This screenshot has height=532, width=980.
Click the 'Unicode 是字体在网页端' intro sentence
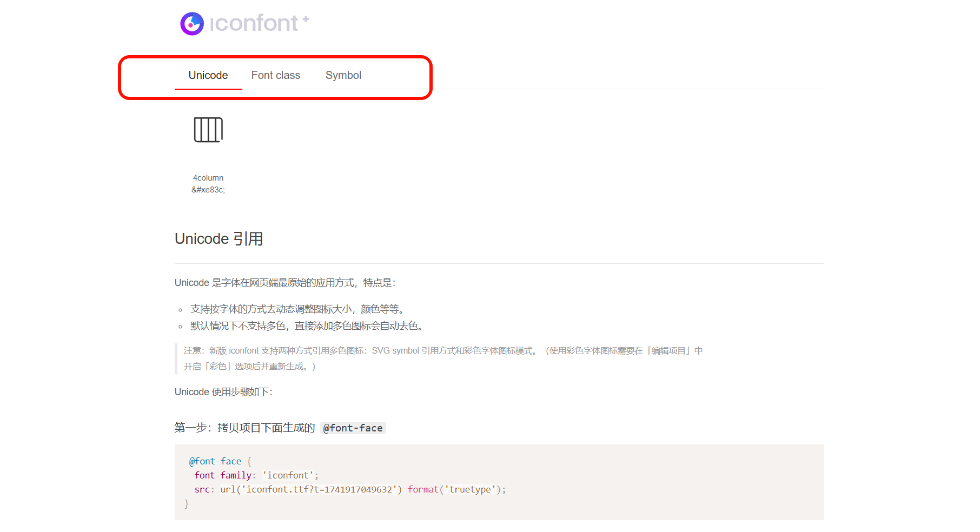285,283
